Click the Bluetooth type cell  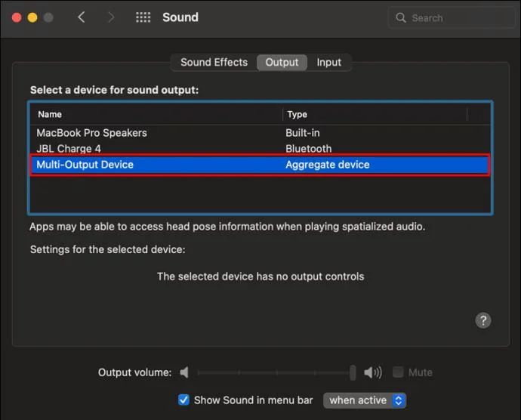(x=308, y=149)
